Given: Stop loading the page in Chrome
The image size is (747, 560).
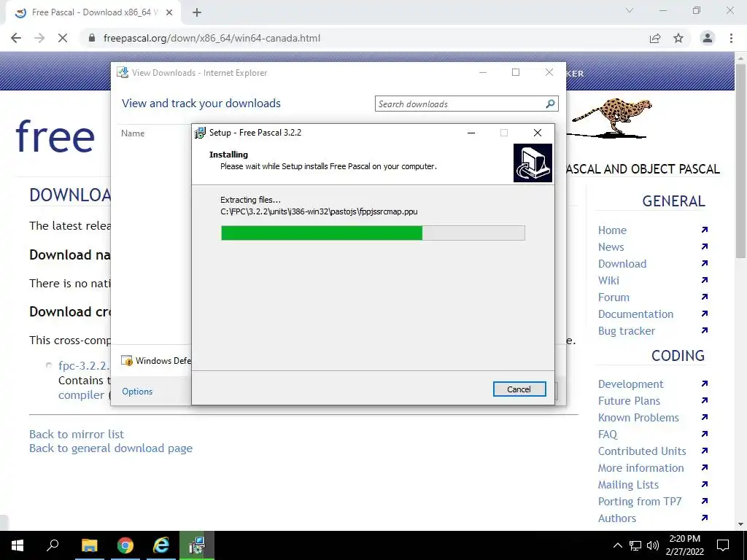Looking at the screenshot, I should [x=63, y=38].
